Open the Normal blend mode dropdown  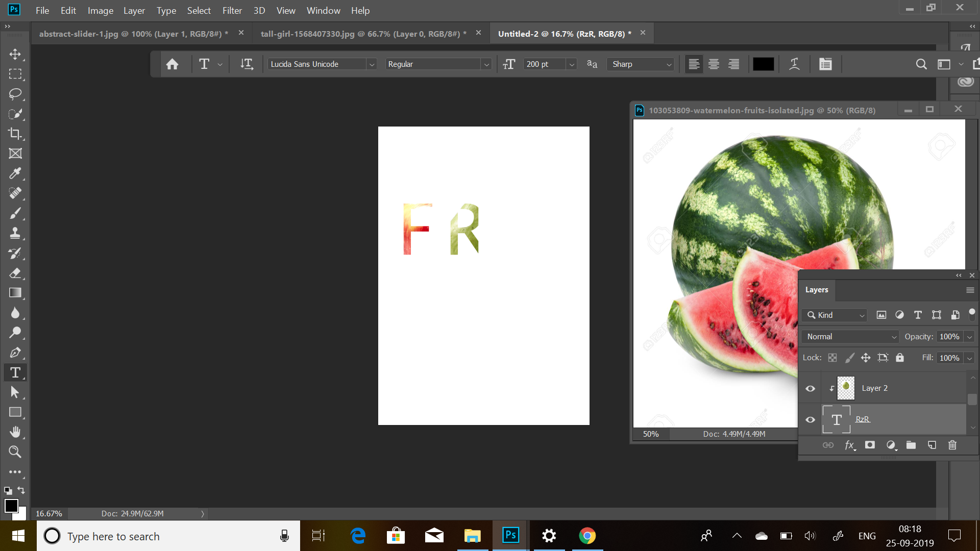point(850,337)
